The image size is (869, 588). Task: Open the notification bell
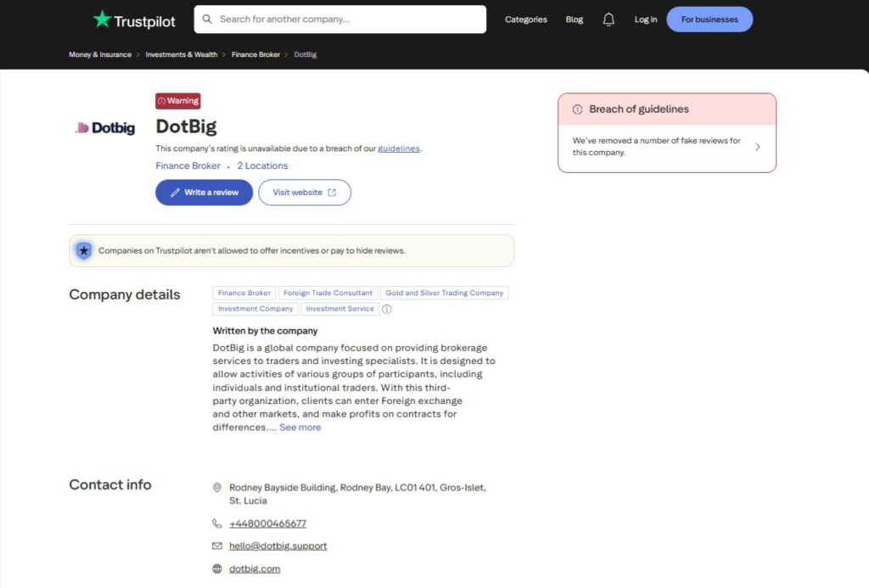608,19
